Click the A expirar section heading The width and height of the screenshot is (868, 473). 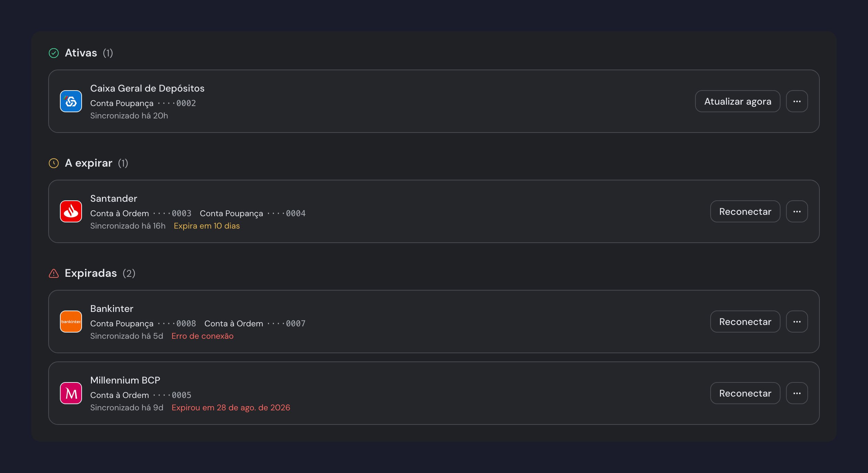pyautogui.click(x=89, y=163)
